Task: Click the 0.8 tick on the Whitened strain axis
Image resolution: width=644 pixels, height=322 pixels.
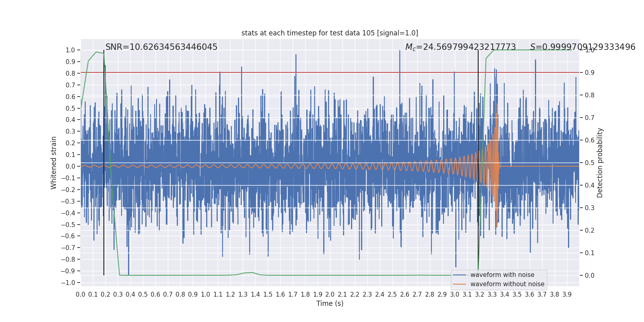Action: coord(70,73)
